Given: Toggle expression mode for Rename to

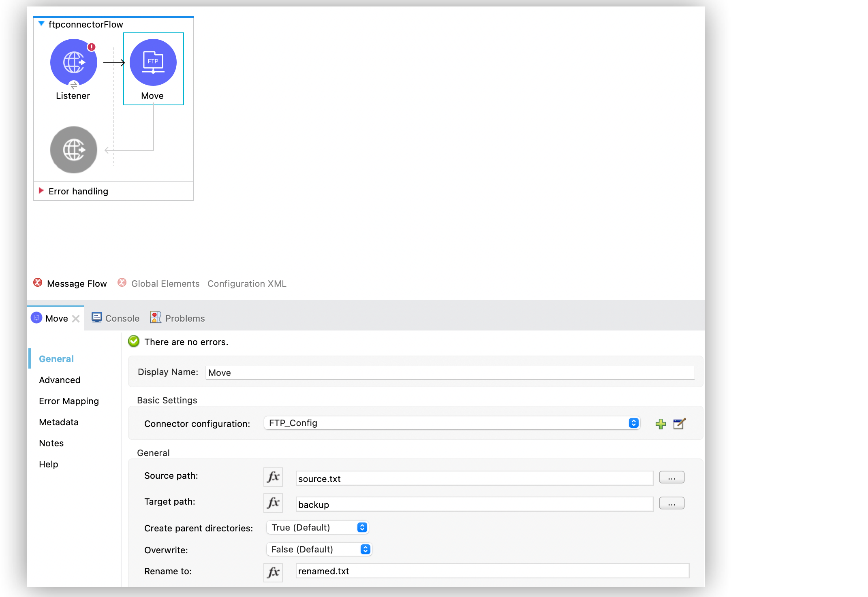Looking at the screenshot, I should pos(273,572).
